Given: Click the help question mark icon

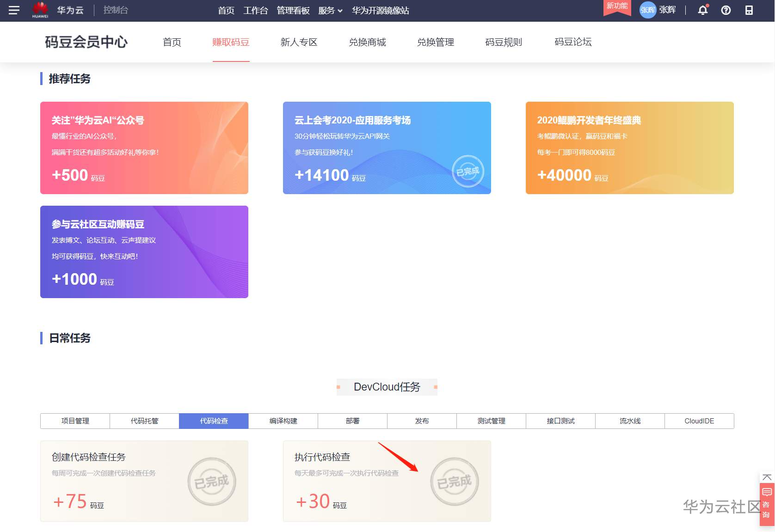Looking at the screenshot, I should 726,10.
